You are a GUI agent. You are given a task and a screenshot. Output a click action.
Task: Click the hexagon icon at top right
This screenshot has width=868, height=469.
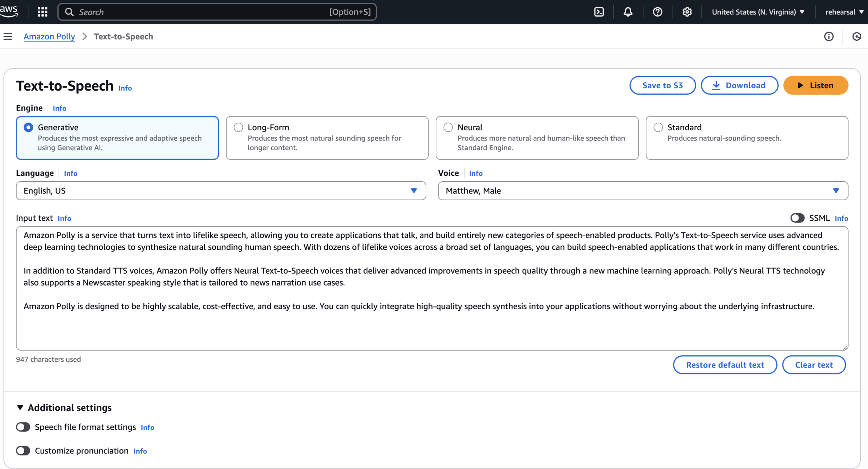click(857, 36)
